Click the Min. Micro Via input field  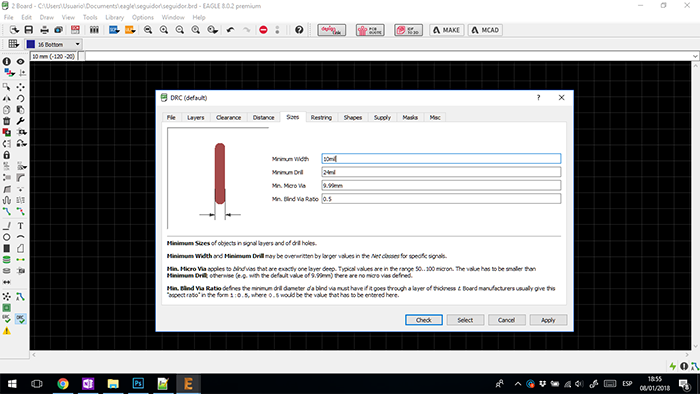coord(441,185)
